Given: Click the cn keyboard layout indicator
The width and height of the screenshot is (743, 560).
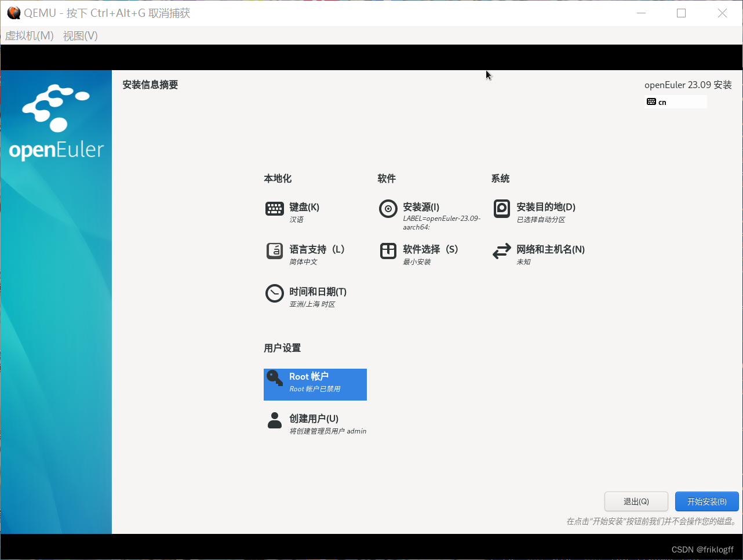Looking at the screenshot, I should click(x=676, y=102).
